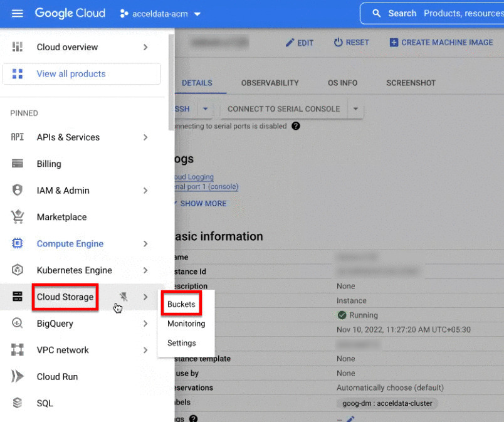Open the Cloud Logging link
This screenshot has height=422, width=504.
pyautogui.click(x=194, y=177)
